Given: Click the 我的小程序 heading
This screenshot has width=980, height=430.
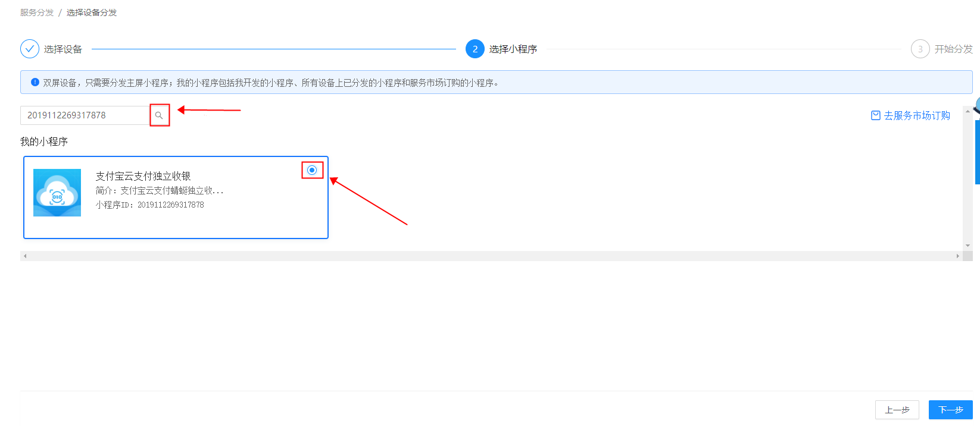Looking at the screenshot, I should 44,142.
